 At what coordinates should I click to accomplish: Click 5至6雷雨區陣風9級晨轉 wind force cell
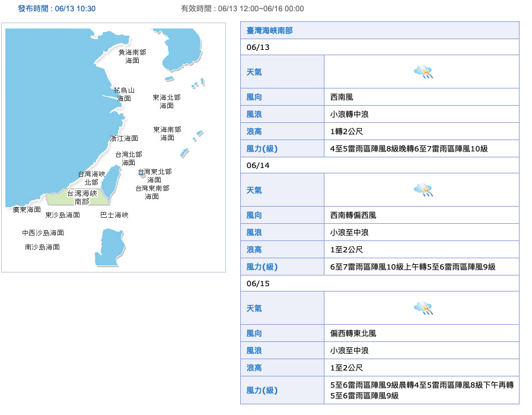[x=422, y=390]
